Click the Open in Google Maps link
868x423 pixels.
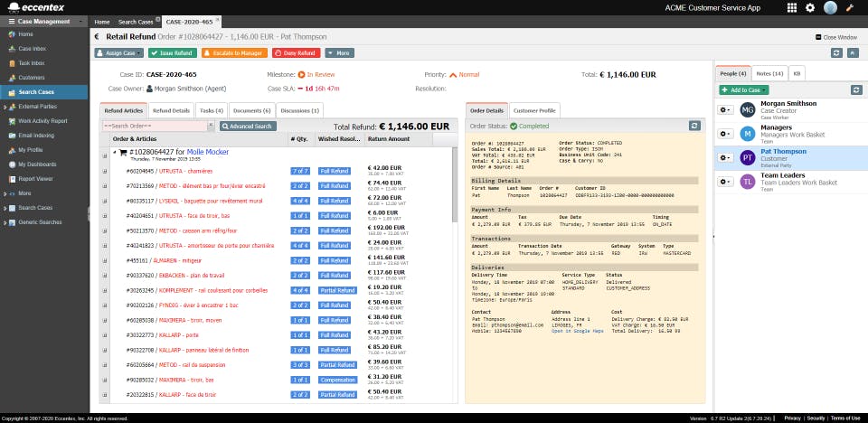pyautogui.click(x=576, y=331)
